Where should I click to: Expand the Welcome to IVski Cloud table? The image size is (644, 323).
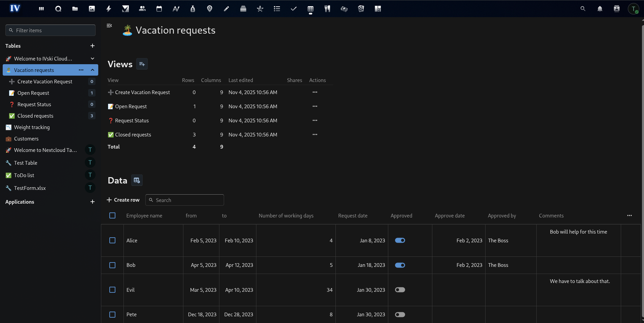92,58
